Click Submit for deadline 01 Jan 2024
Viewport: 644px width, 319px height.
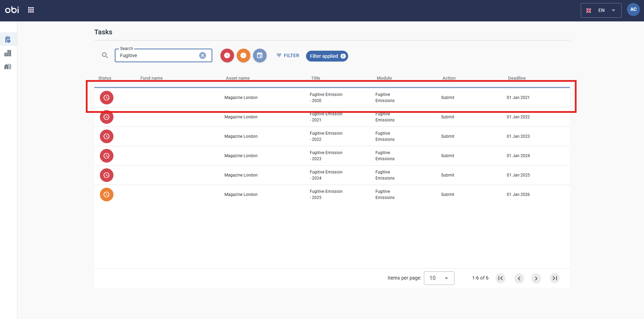(x=448, y=156)
